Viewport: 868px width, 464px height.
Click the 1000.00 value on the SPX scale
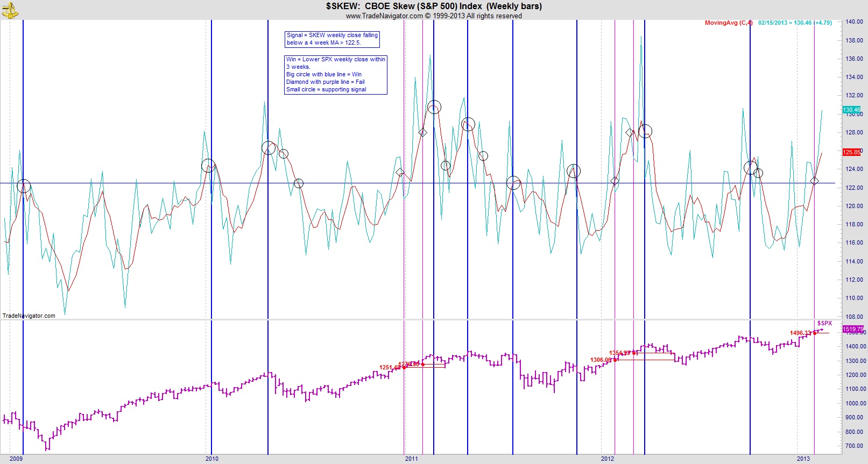pyautogui.click(x=855, y=403)
